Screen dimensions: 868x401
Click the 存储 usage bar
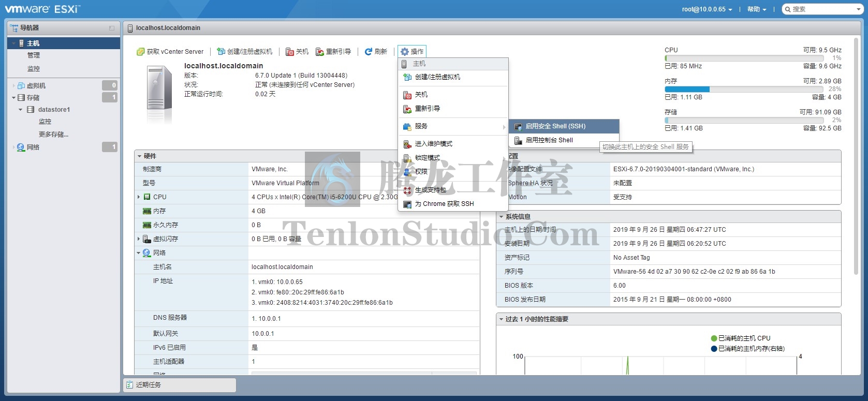point(744,120)
